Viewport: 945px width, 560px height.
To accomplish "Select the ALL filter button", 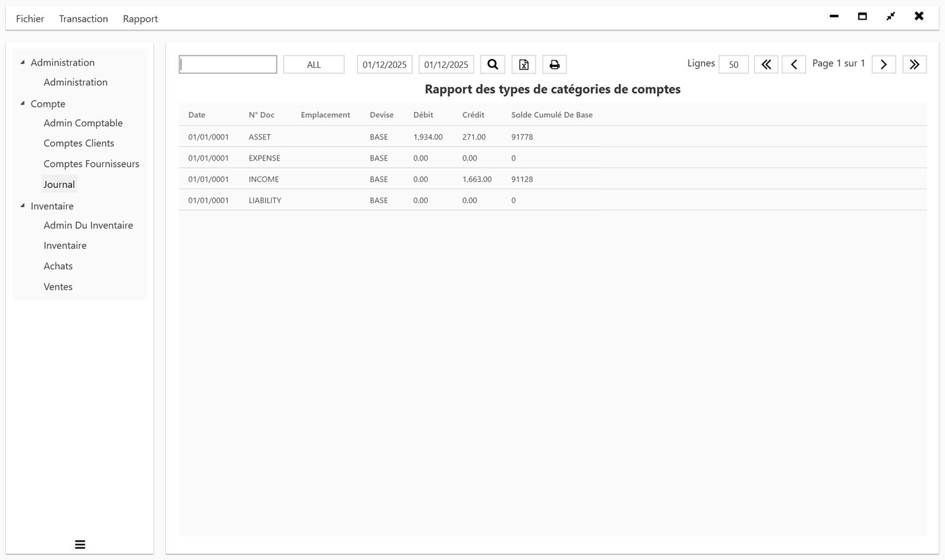I will pos(314,64).
